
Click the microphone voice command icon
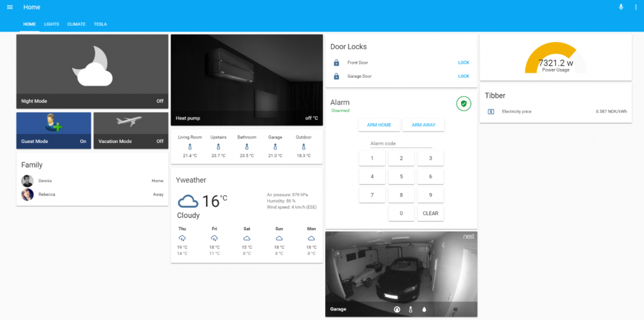621,7
